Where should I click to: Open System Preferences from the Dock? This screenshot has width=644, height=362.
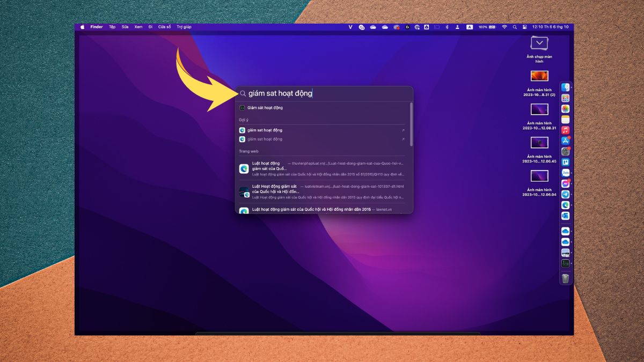point(565,152)
